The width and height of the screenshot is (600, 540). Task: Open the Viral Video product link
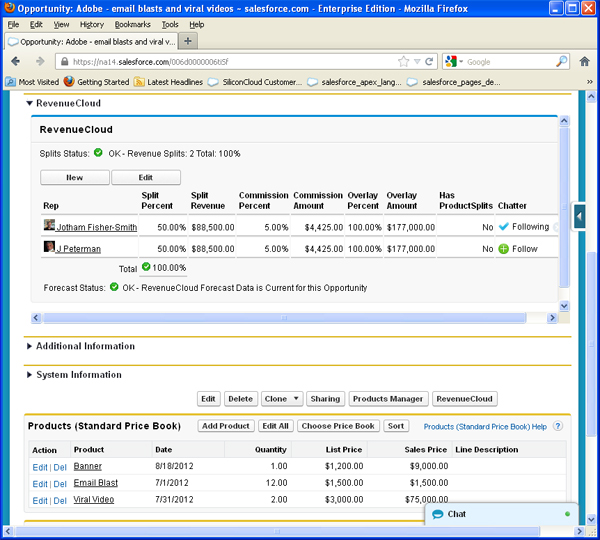click(94, 499)
